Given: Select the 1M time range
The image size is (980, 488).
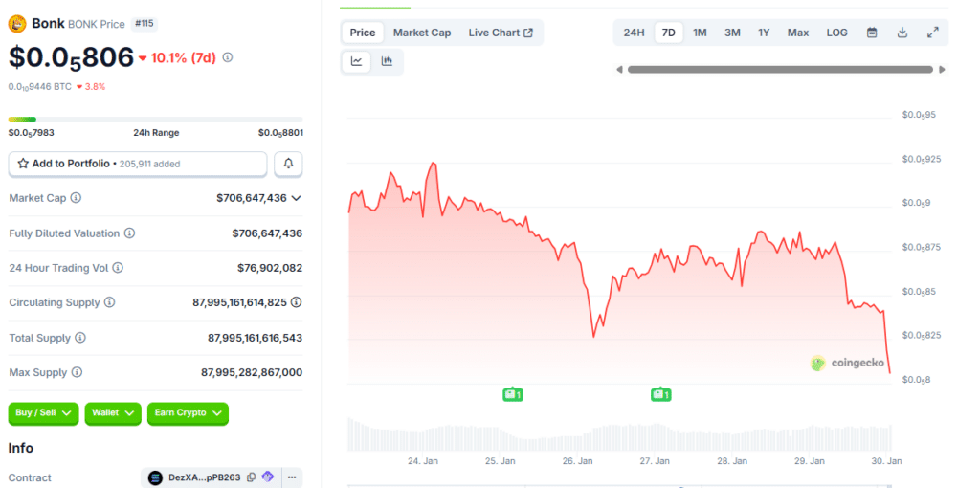Looking at the screenshot, I should [x=700, y=33].
